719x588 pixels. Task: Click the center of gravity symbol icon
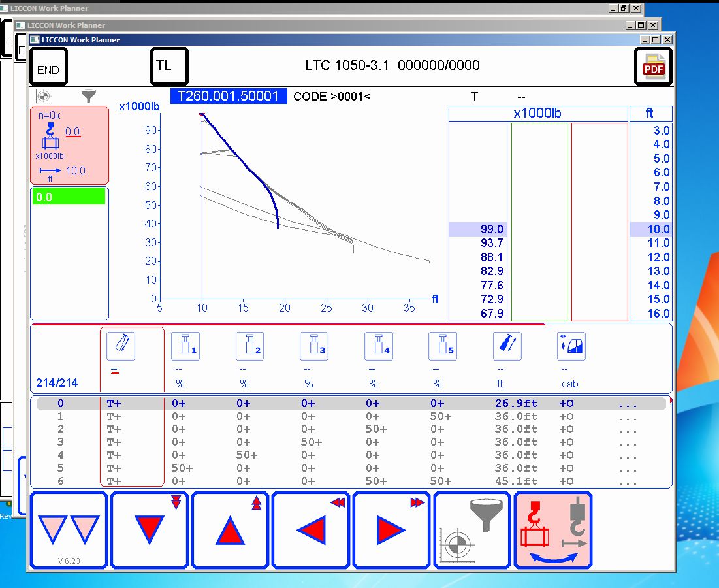(x=42, y=97)
